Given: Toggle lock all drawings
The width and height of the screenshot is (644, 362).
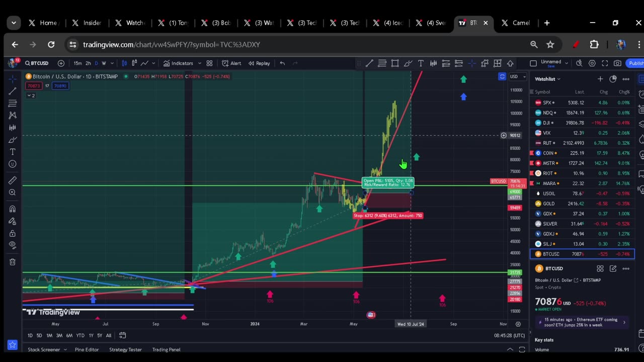Looking at the screenshot, I should [13, 233].
